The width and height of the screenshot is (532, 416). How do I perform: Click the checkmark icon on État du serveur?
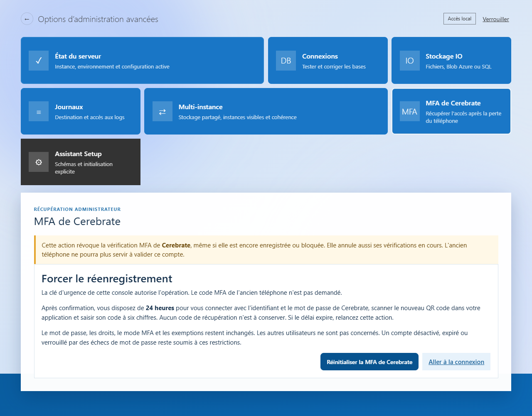pyautogui.click(x=39, y=61)
